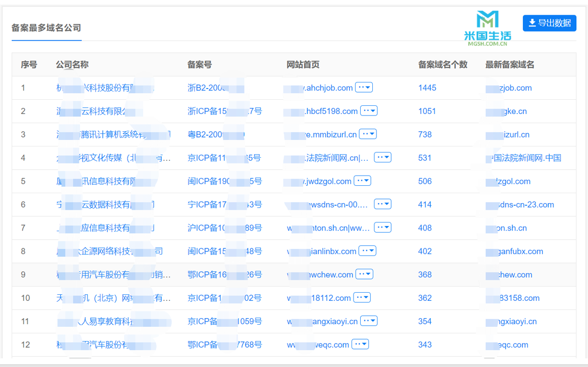Open ICP record starting 宁ICP备17

pos(225,205)
